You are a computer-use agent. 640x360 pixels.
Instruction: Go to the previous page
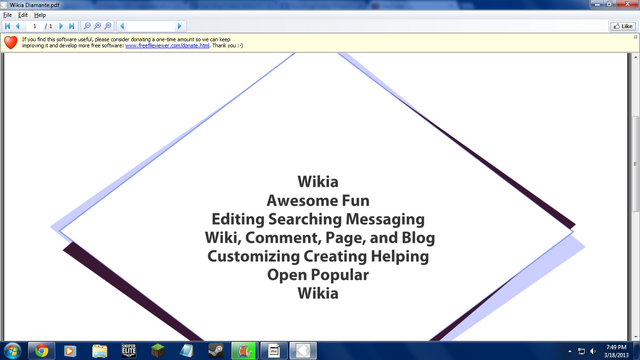pos(18,26)
